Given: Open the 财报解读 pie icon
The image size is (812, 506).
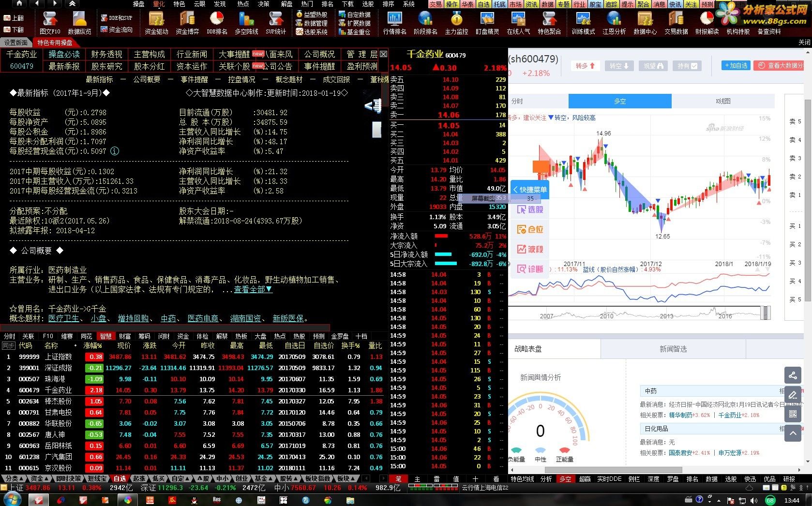Looking at the screenshot, I should point(707,22).
